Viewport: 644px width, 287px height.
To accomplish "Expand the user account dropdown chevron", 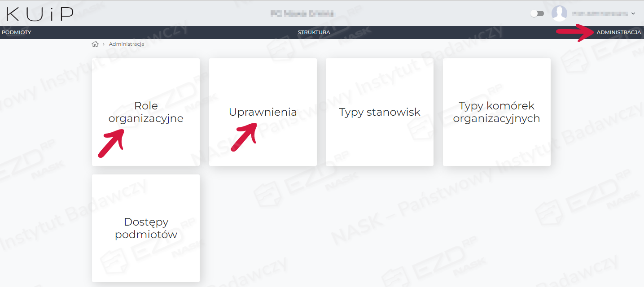I will pyautogui.click(x=633, y=13).
